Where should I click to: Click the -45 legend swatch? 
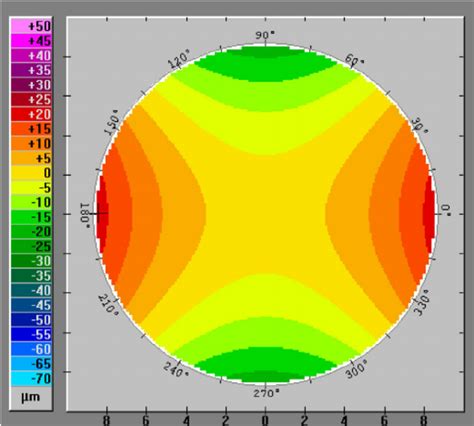[31, 305]
